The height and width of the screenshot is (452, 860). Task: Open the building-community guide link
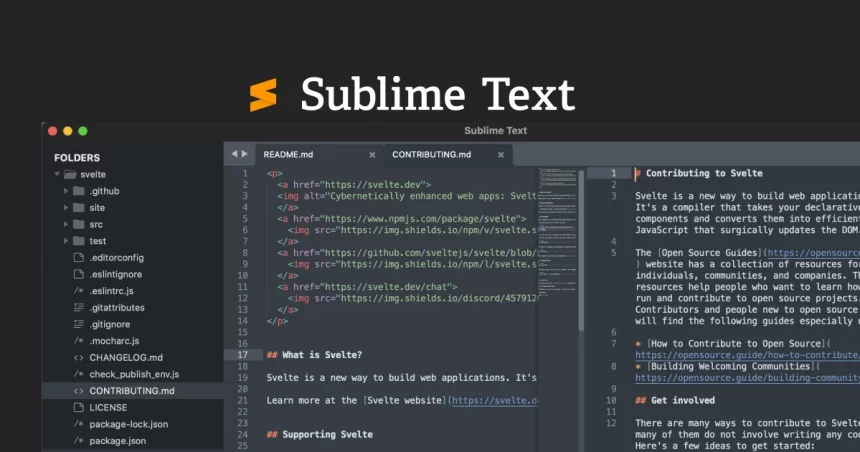tap(748, 378)
